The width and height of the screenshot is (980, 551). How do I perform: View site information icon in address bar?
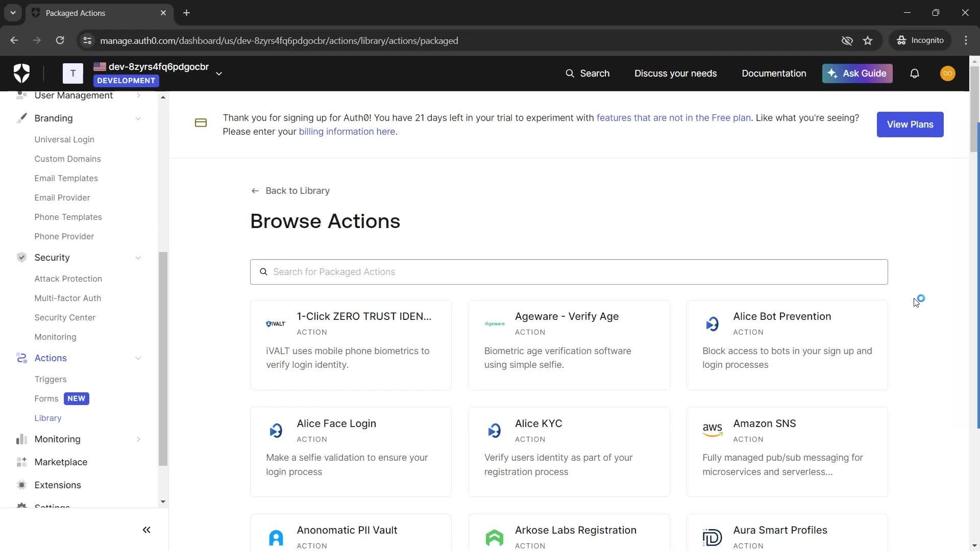pyautogui.click(x=87, y=40)
